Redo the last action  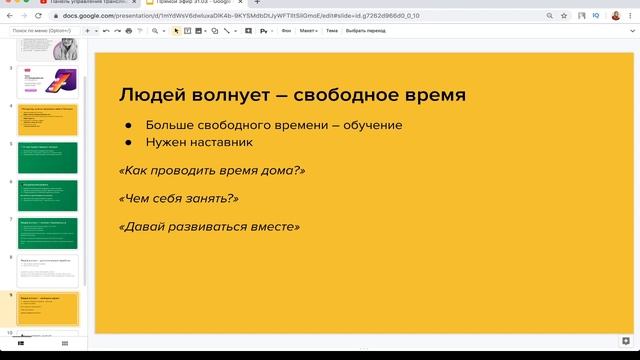[x=118, y=31]
